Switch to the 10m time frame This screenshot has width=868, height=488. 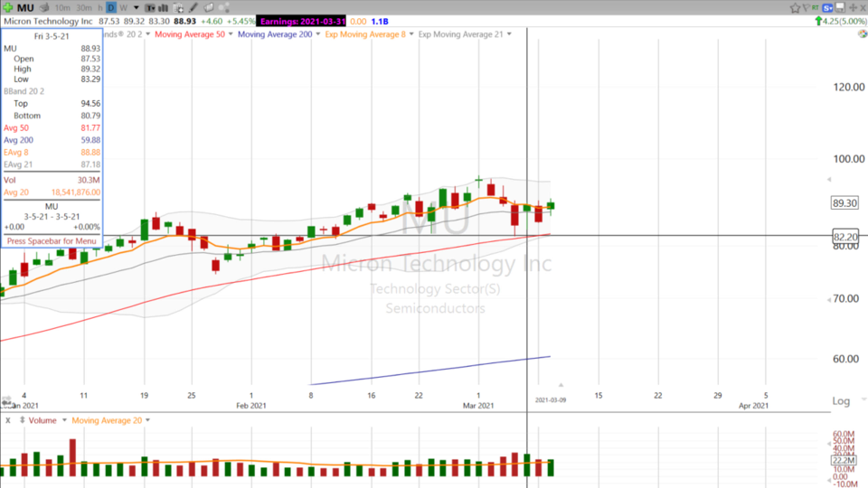[x=62, y=8]
